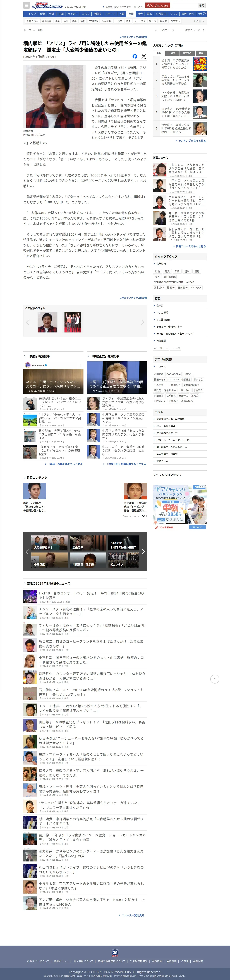
Task: Share article on Facebook
Action: click(135, 56)
